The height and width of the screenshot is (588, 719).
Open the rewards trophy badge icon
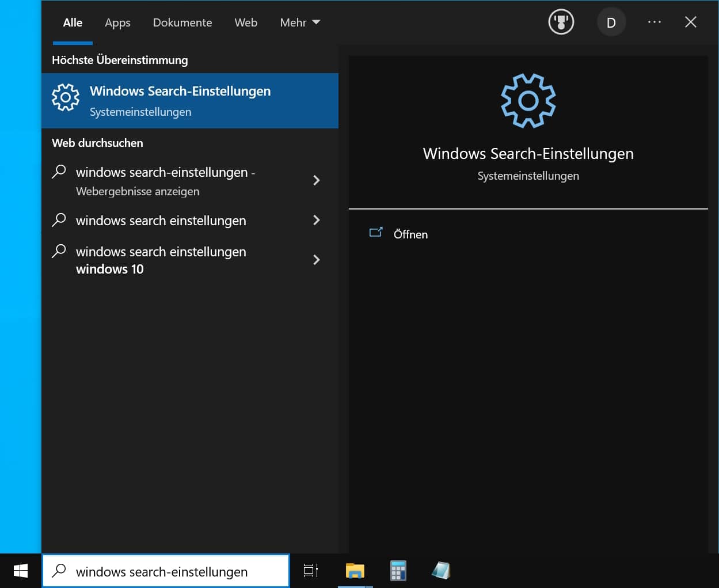tap(561, 22)
